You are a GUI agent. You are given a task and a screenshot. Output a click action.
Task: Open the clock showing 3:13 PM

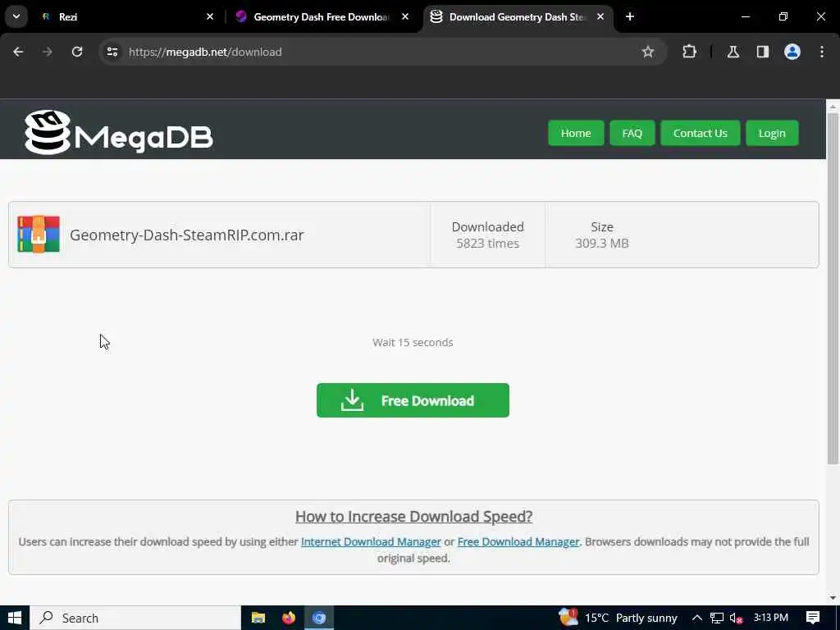[771, 618]
